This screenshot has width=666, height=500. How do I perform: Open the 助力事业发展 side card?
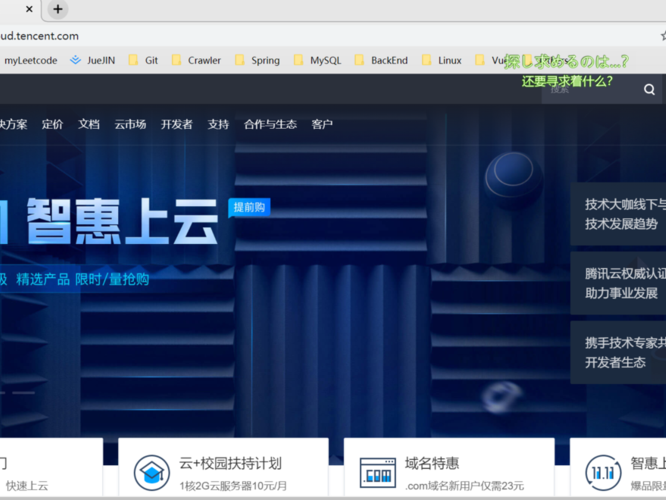(x=618, y=283)
